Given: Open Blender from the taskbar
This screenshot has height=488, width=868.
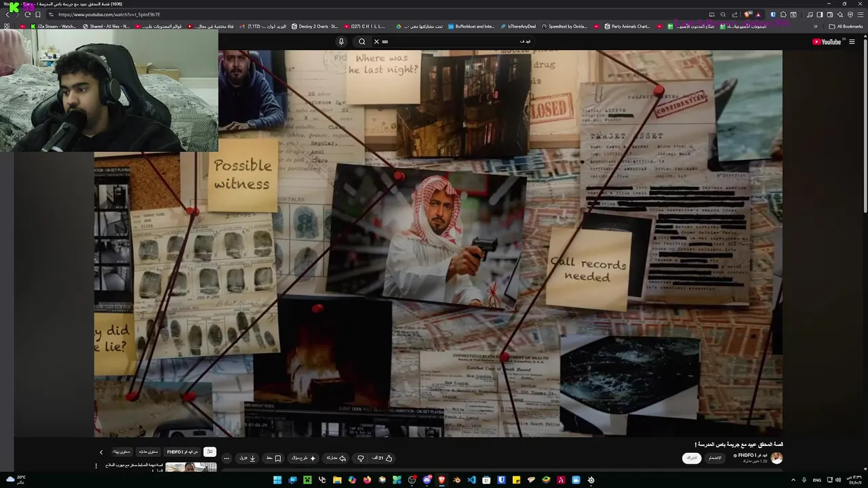Looking at the screenshot, I should click(456, 480).
